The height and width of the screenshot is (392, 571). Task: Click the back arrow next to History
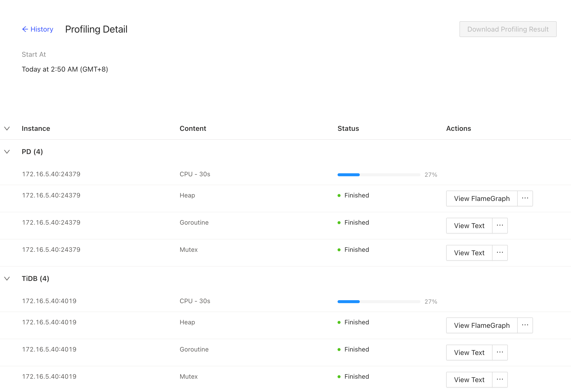pyautogui.click(x=25, y=29)
